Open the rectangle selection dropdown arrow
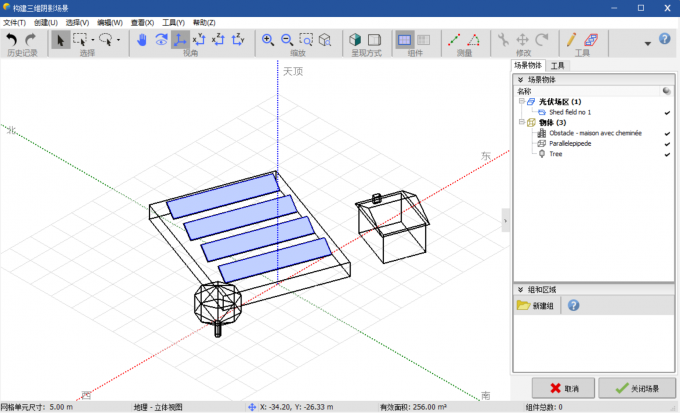This screenshot has width=680, height=413. click(x=93, y=40)
